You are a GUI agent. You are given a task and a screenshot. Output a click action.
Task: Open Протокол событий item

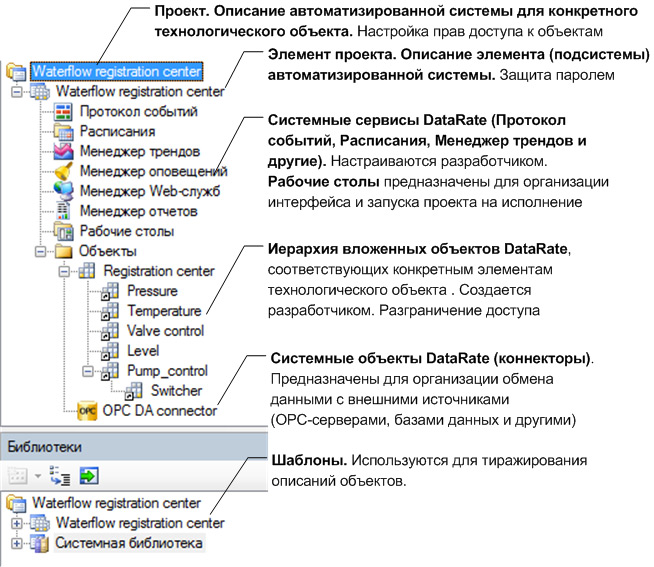click(138, 111)
